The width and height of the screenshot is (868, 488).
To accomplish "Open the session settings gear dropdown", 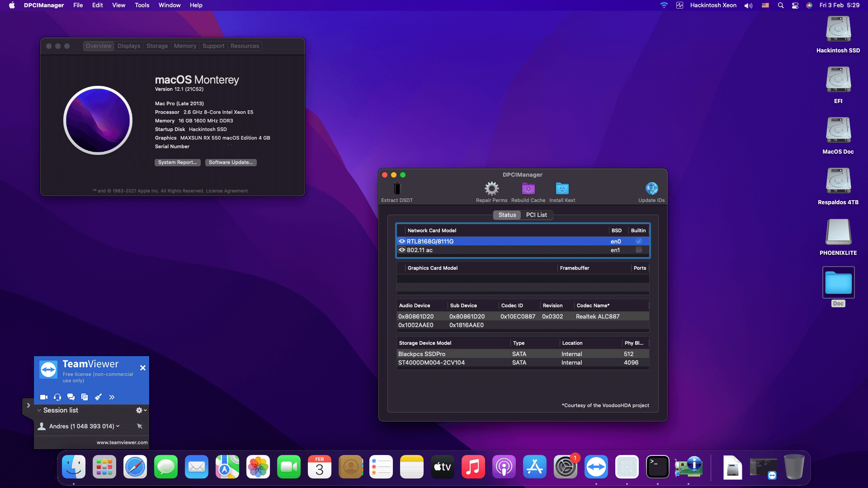I will (141, 410).
